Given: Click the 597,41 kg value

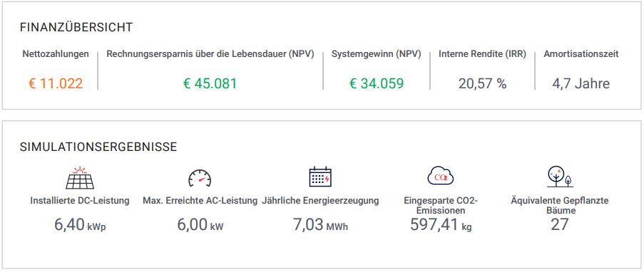Looking at the screenshot, I should tap(441, 225).
